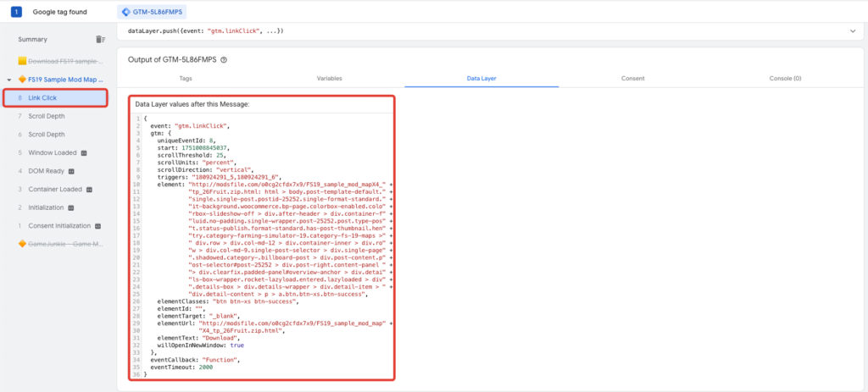The image size is (868, 392).
Task: Click the elementText "Download" line
Action: pos(198,338)
